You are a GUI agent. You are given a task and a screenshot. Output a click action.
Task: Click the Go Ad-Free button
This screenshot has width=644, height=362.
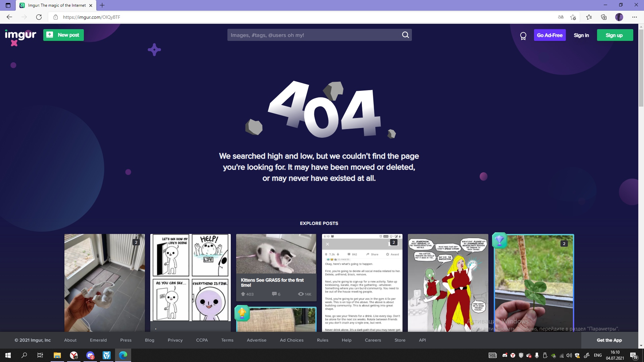(x=549, y=35)
